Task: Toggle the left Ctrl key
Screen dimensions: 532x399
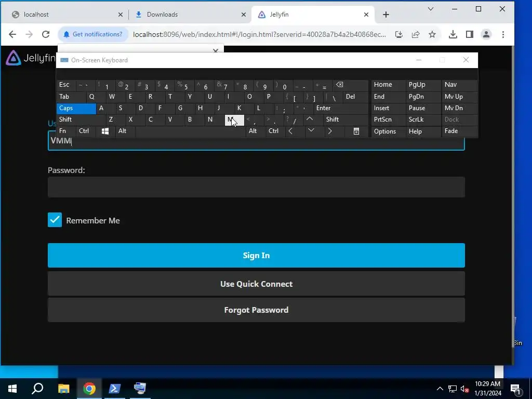Action: 86,131
